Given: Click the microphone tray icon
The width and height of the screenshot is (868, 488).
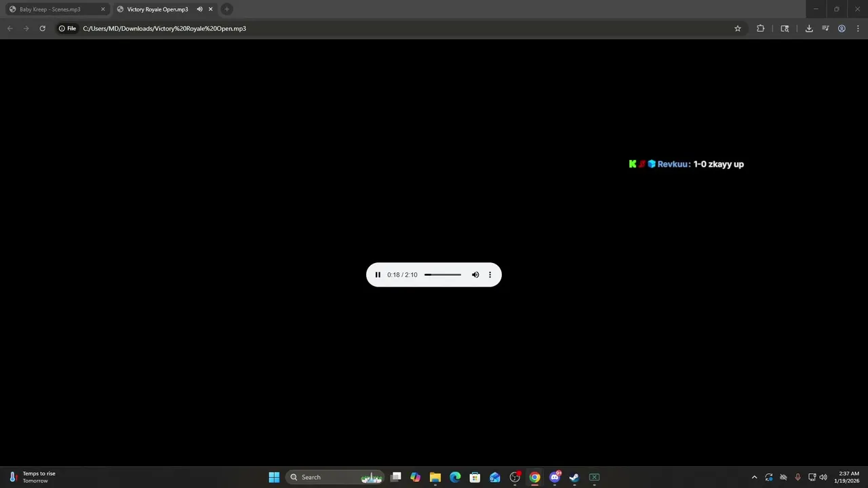Looking at the screenshot, I should click(797, 477).
